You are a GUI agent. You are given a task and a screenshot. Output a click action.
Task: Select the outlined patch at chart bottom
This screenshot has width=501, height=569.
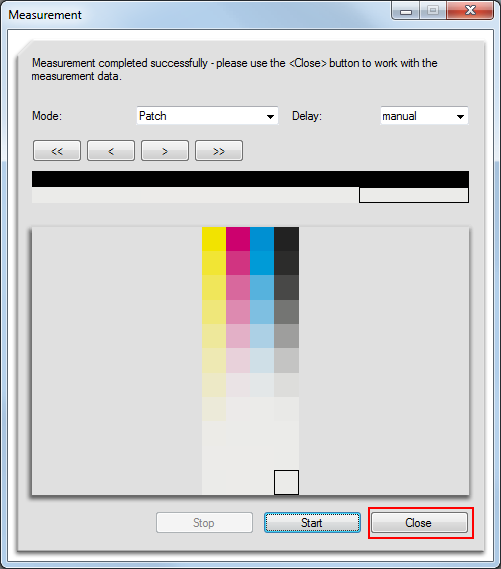[x=287, y=482]
